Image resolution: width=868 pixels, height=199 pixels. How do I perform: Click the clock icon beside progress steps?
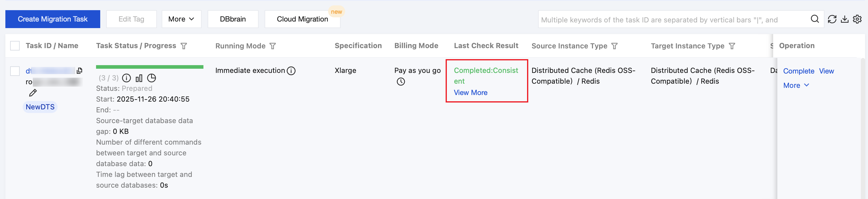(x=152, y=78)
